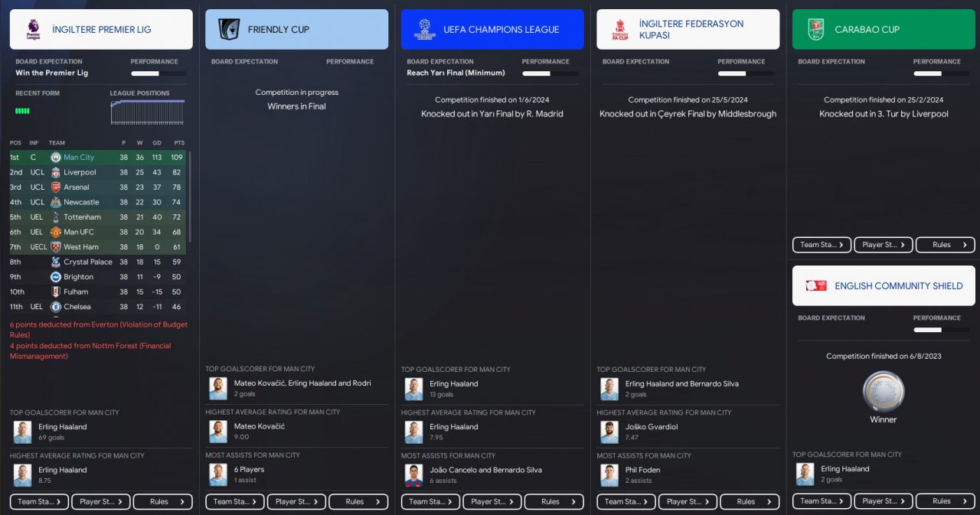This screenshot has height=515, width=980.
Task: Click the Brighton club badge
Action: click(x=56, y=276)
